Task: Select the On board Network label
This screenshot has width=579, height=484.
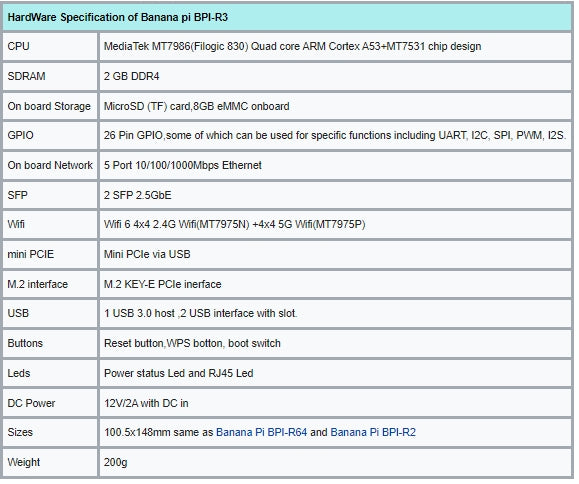Action: pyautogui.click(x=50, y=165)
